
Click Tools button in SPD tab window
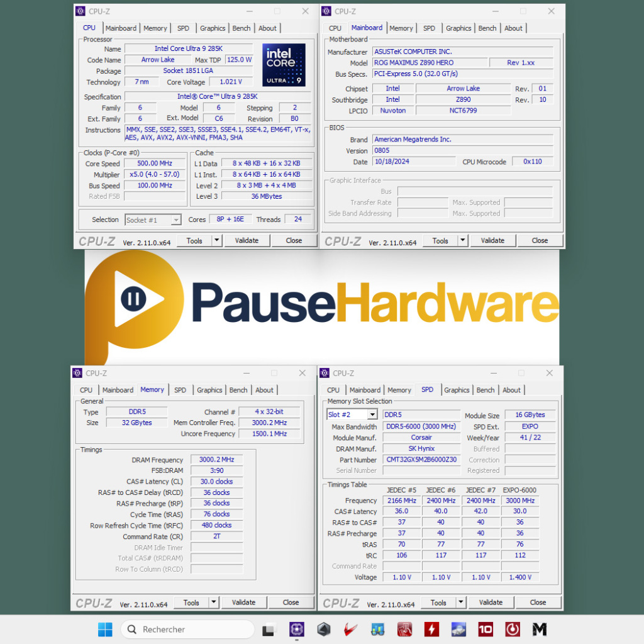point(438,602)
